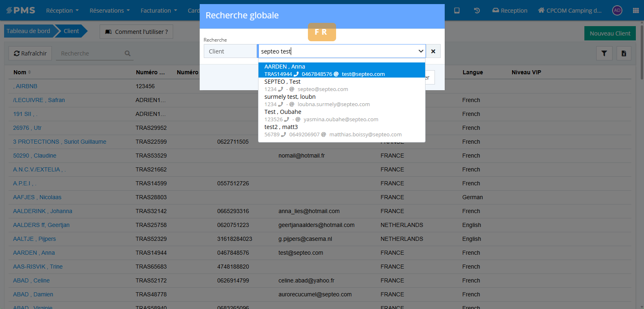Go to Tableau de bord breadcrumb

[x=28, y=31]
